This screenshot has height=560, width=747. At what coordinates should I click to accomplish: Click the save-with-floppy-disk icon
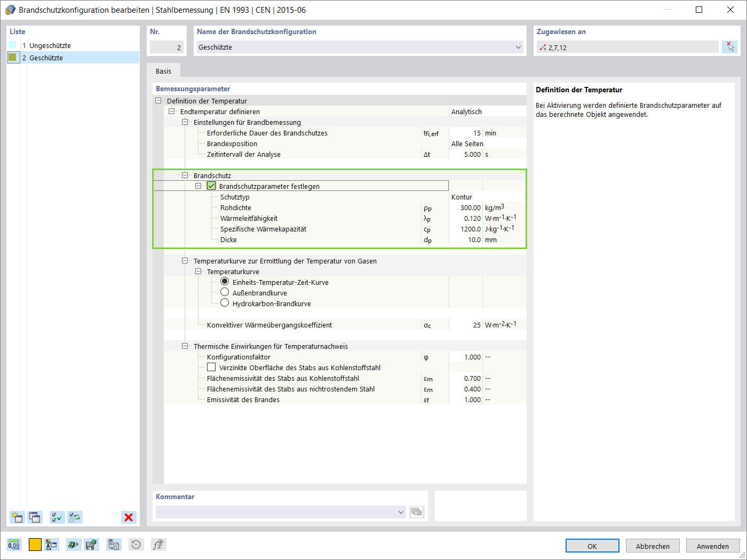(x=91, y=545)
